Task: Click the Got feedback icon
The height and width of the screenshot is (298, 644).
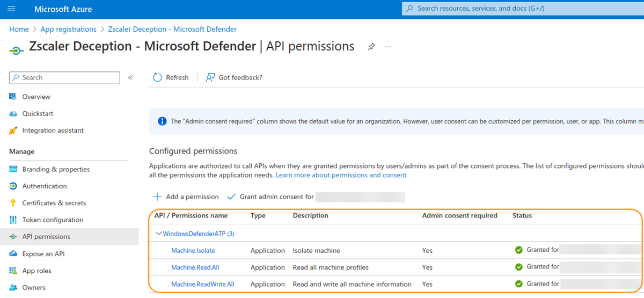Action: [x=210, y=77]
